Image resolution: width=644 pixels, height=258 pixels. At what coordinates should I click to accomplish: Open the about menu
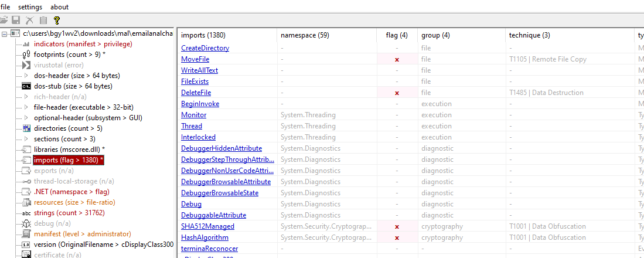(x=59, y=7)
